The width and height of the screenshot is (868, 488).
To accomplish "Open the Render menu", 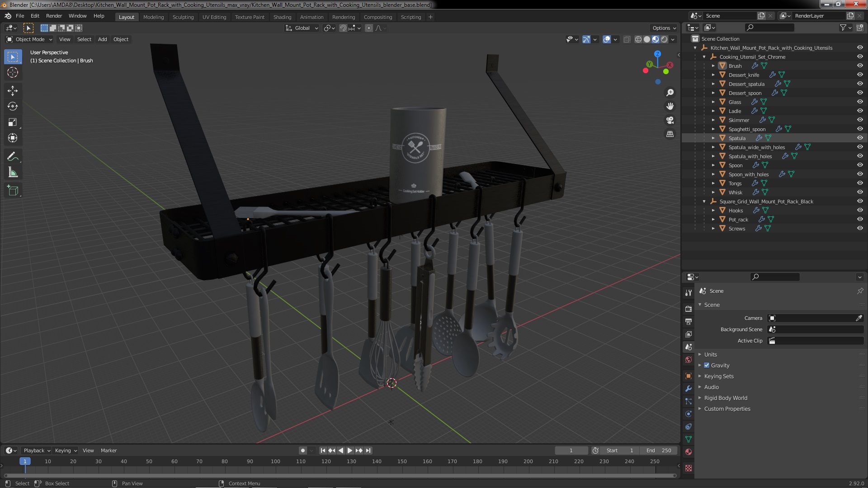I will [54, 16].
